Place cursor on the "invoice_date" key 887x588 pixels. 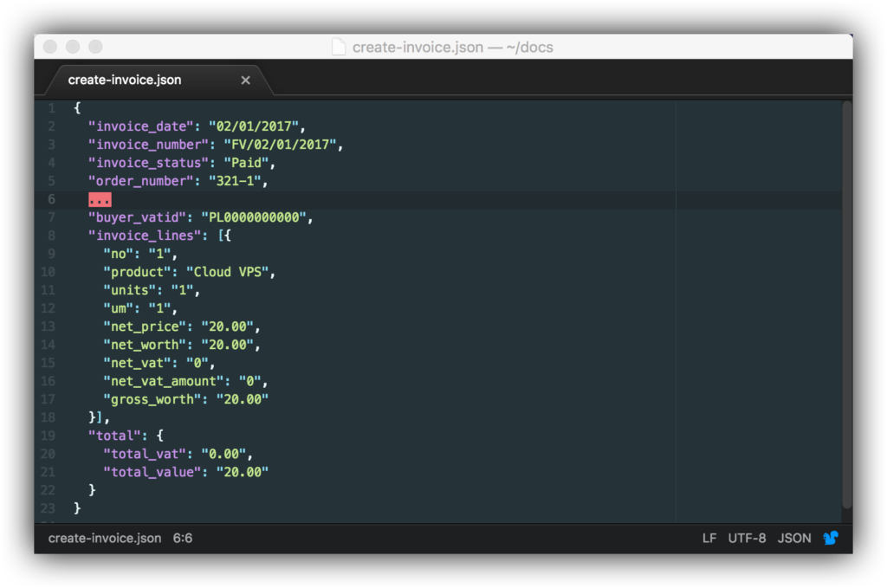point(140,126)
